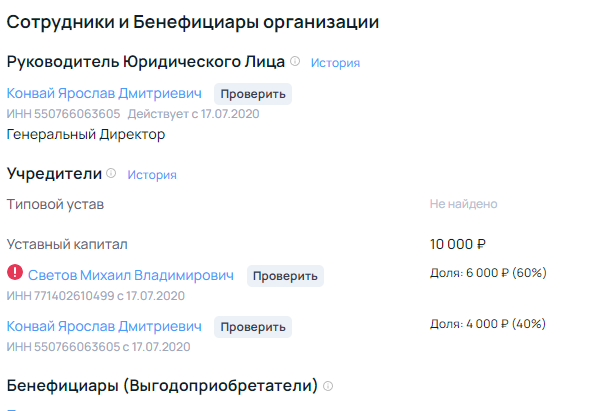Click ИНН 771402610499 text under Светов
The height and width of the screenshot is (411, 590).
[61, 296]
